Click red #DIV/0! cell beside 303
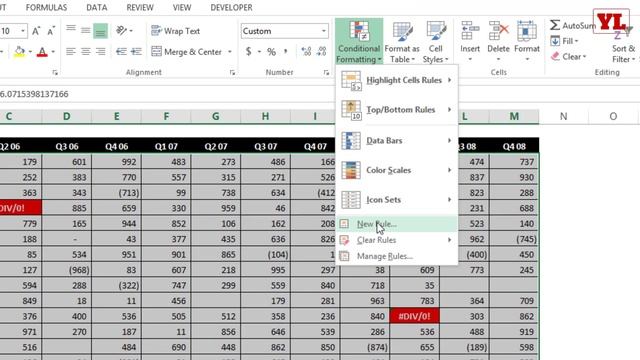640x360 pixels. (x=414, y=316)
